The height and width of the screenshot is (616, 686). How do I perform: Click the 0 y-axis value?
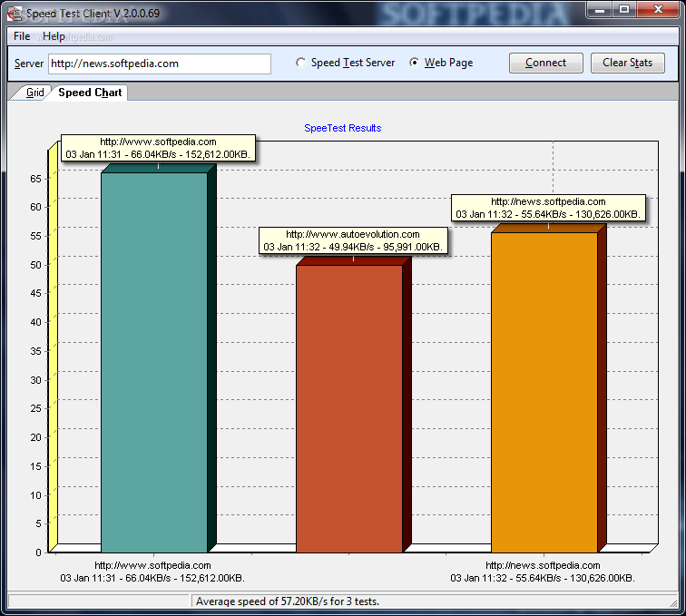point(38,552)
